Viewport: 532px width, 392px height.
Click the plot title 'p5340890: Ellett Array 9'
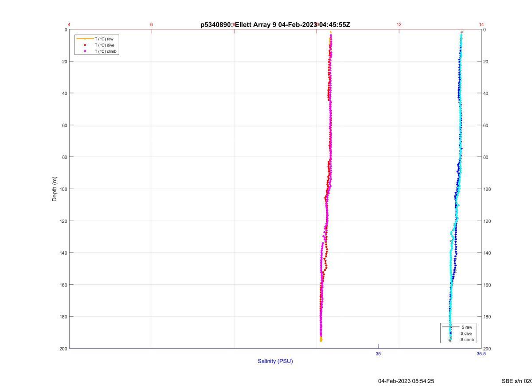tap(239, 25)
